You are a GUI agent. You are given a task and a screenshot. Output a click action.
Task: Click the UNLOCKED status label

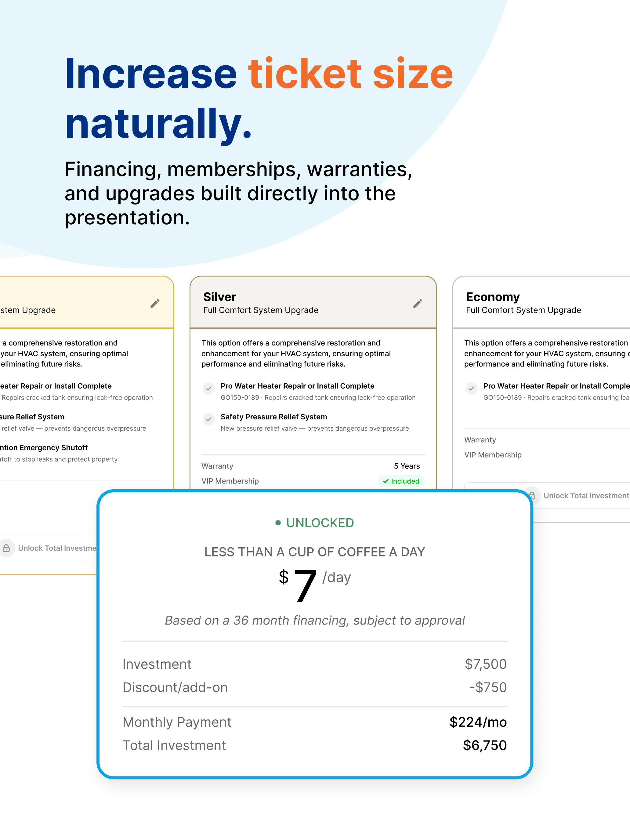point(315,523)
